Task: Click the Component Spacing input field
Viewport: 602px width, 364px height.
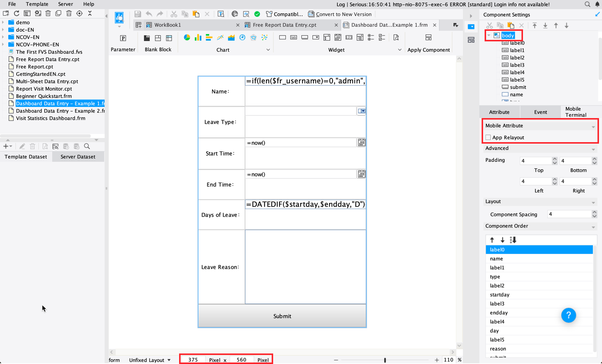Action: point(569,214)
